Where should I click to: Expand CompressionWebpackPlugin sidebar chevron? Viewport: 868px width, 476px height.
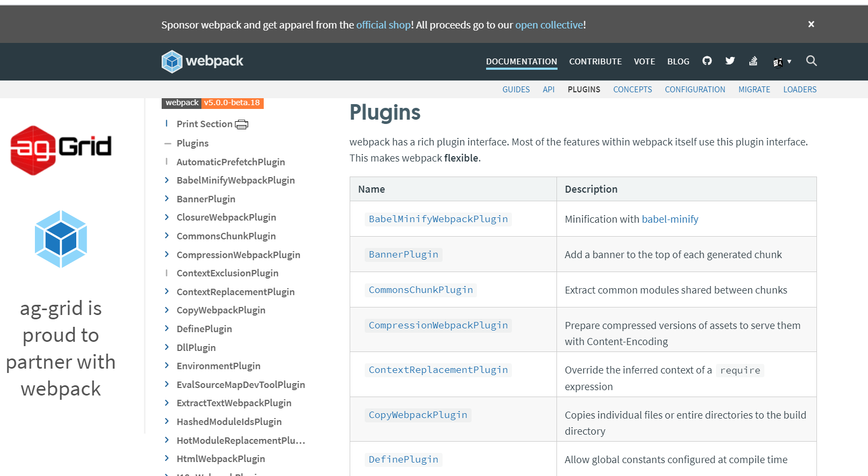tap(167, 254)
